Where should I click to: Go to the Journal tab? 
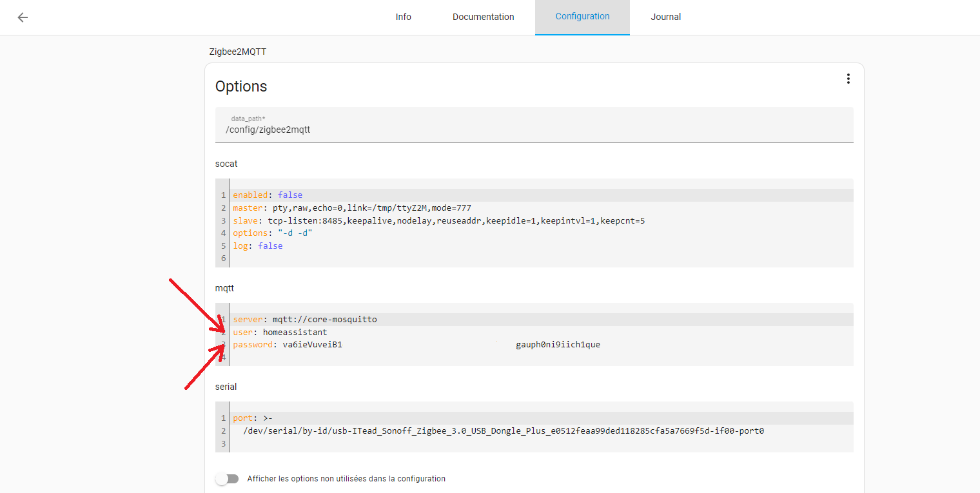(665, 17)
